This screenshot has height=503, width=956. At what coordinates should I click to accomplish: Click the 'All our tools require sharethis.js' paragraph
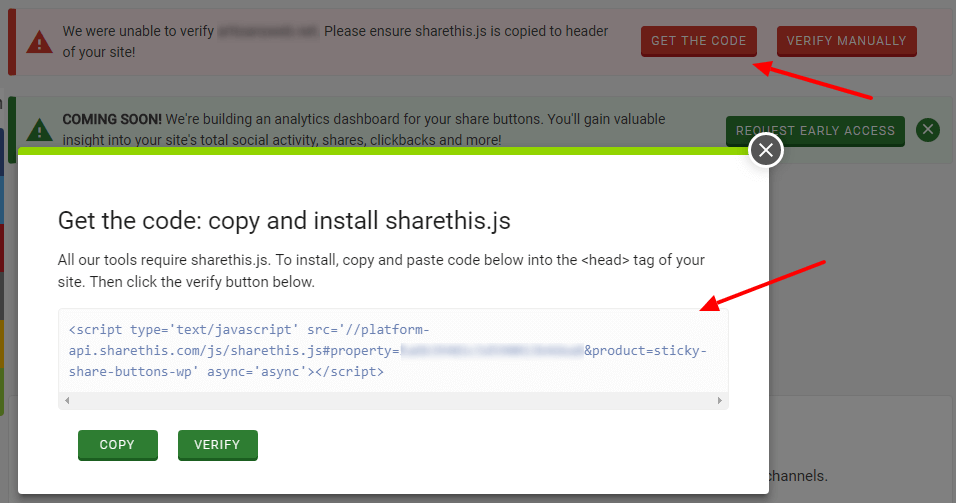coord(381,271)
